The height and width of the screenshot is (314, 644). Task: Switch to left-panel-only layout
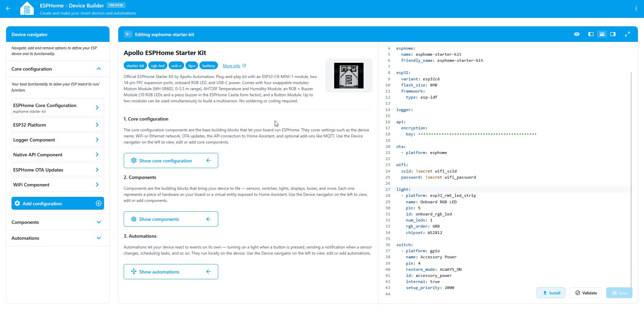click(591, 34)
